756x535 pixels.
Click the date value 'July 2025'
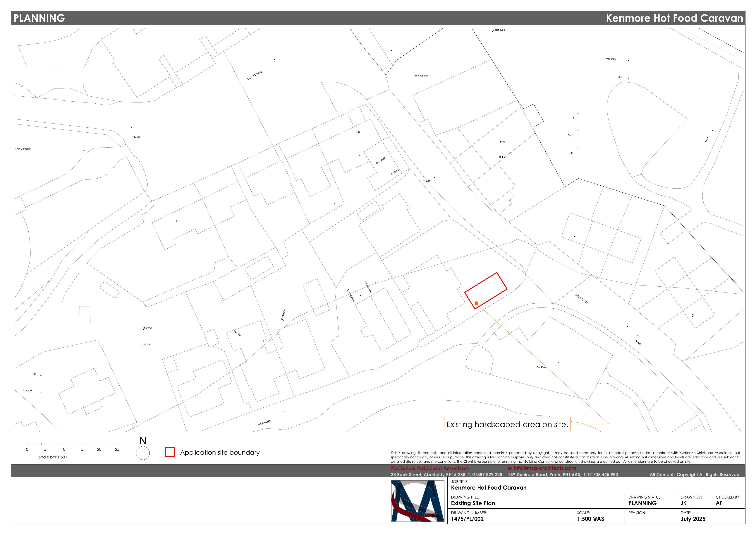tap(693, 519)
